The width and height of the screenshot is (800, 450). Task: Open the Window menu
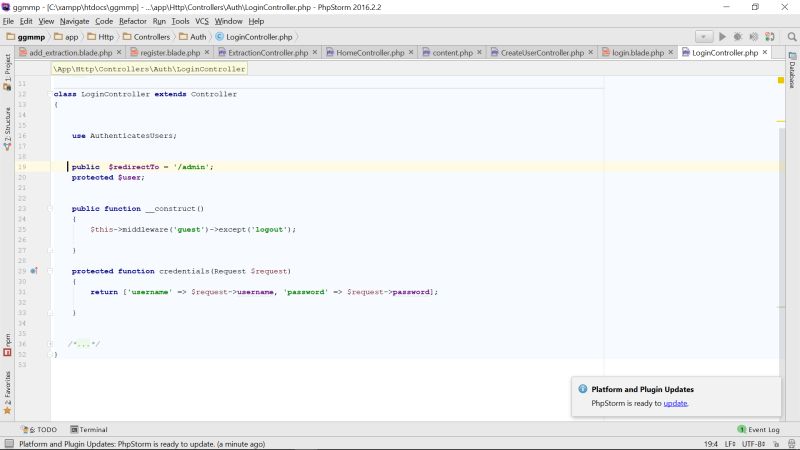coord(228,21)
